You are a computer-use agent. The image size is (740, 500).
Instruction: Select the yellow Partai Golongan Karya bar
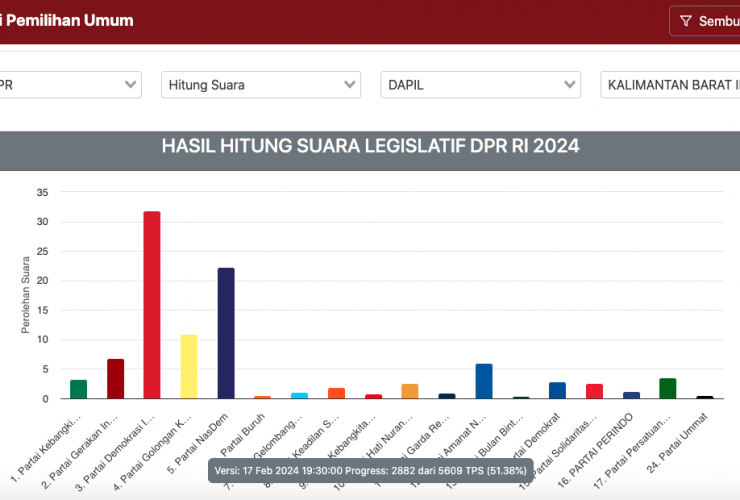point(189,366)
